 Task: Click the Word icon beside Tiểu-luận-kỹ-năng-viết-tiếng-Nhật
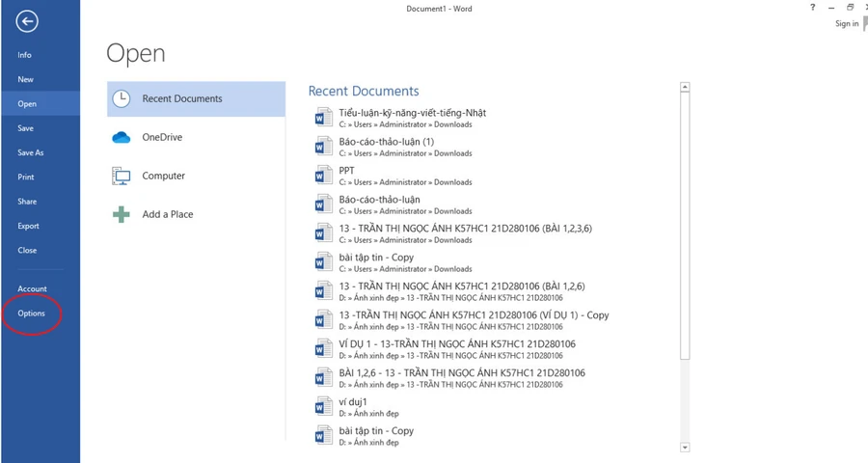(323, 118)
